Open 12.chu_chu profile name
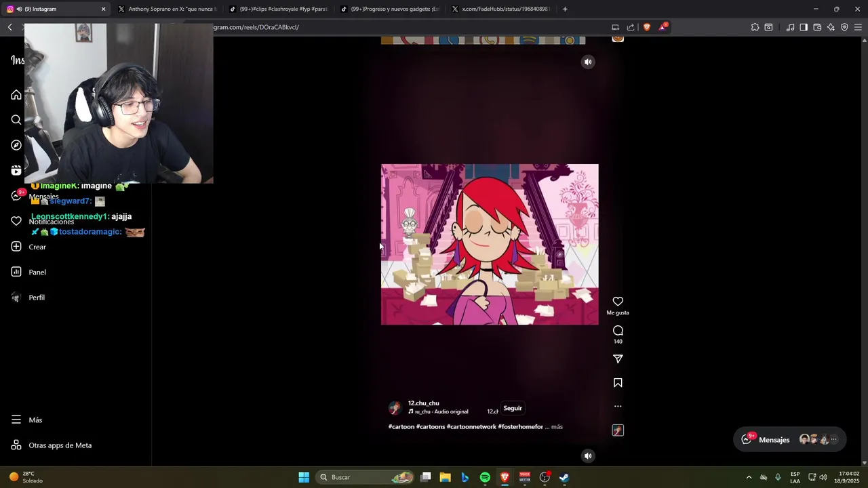This screenshot has height=488, width=868. (423, 403)
